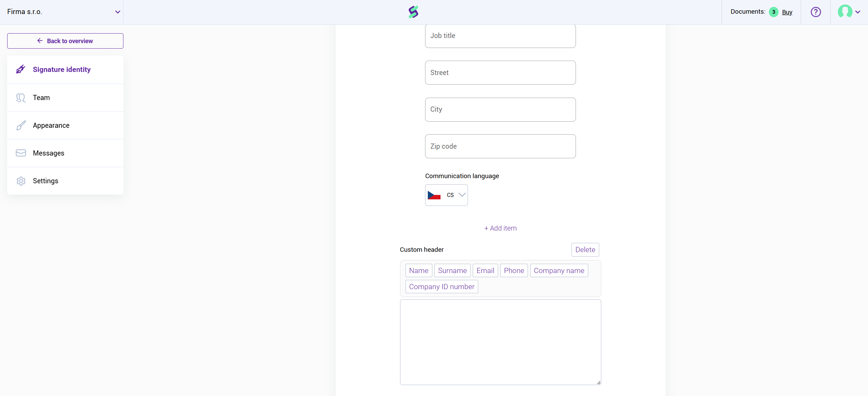The image size is (868, 396).
Task: Insert Company ID number tag
Action: pyautogui.click(x=442, y=287)
